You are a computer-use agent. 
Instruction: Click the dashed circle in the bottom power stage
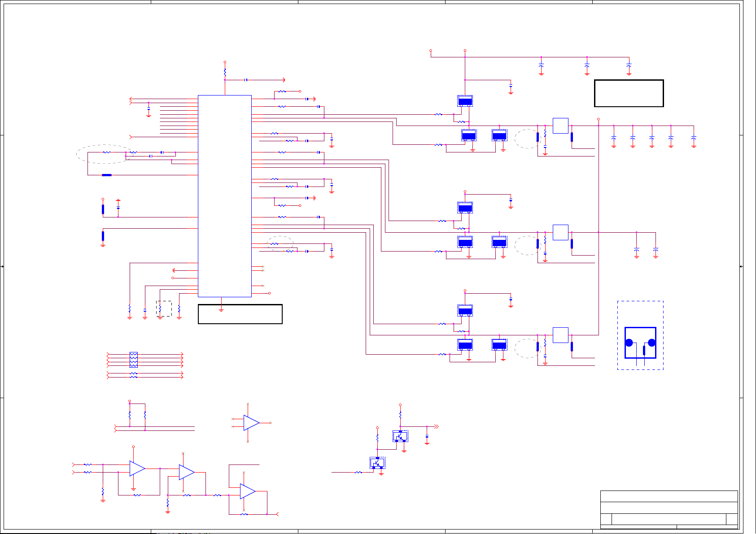527,348
